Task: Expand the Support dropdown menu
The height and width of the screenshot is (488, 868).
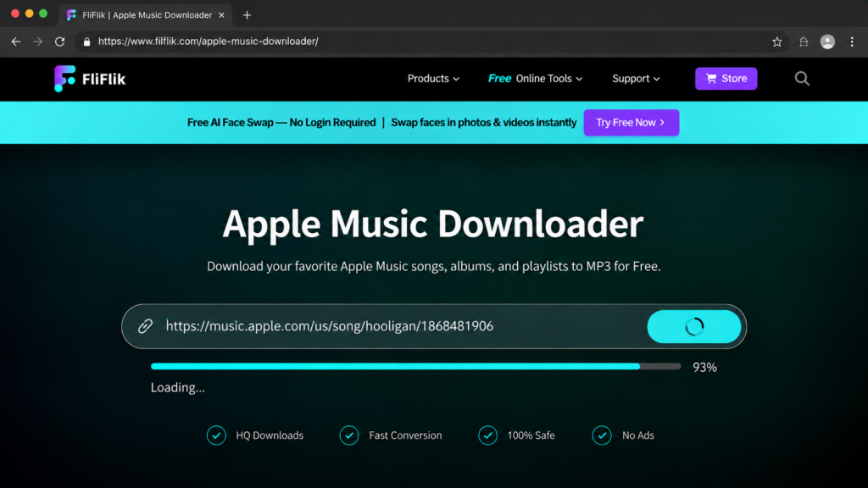Action: pyautogui.click(x=636, y=79)
